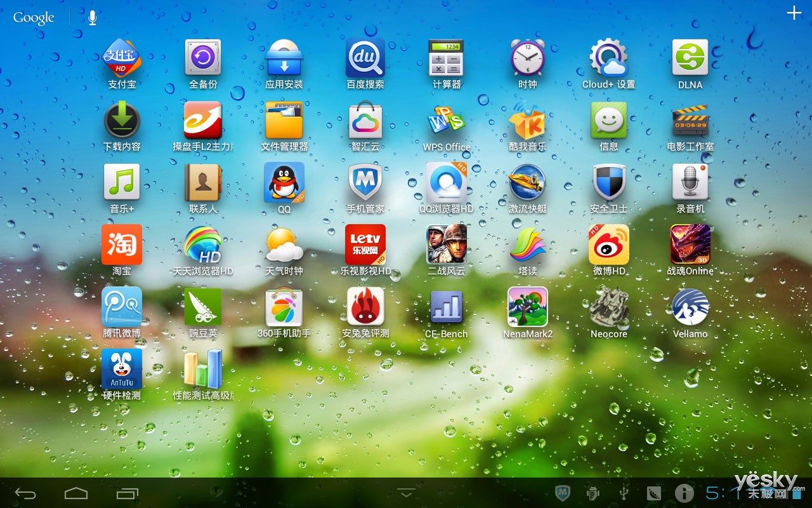Open the Recent apps switcher
This screenshot has height=508, width=812.
pos(127,493)
